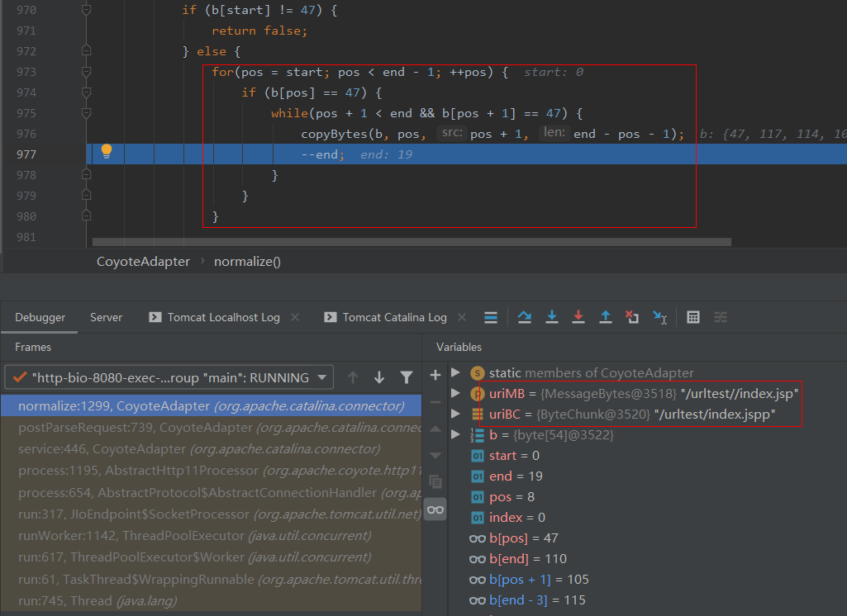Toggle the show watches glasses button
This screenshot has height=616, width=847.
(x=435, y=509)
